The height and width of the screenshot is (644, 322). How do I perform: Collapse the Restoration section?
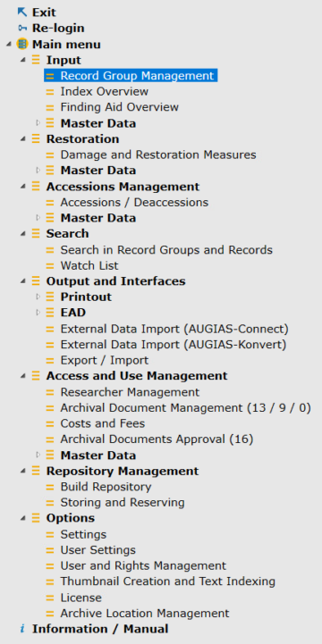(x=23, y=139)
